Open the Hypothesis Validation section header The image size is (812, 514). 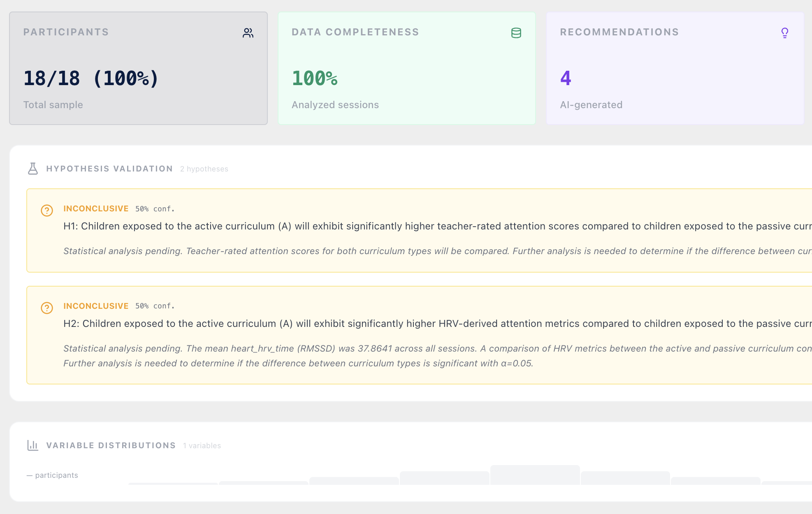pos(109,169)
